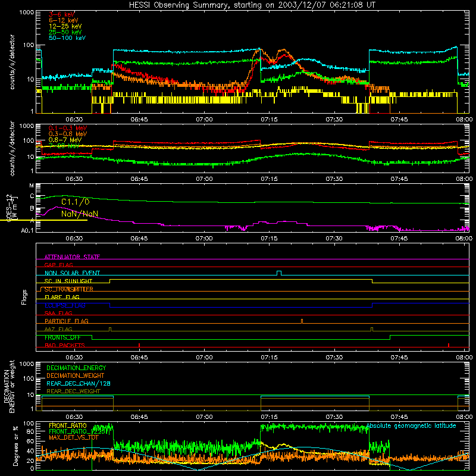The image size is (476, 476).
Task: Click the REAR_DEC_WEIGHT legend label
Action: pyautogui.click(x=73, y=392)
